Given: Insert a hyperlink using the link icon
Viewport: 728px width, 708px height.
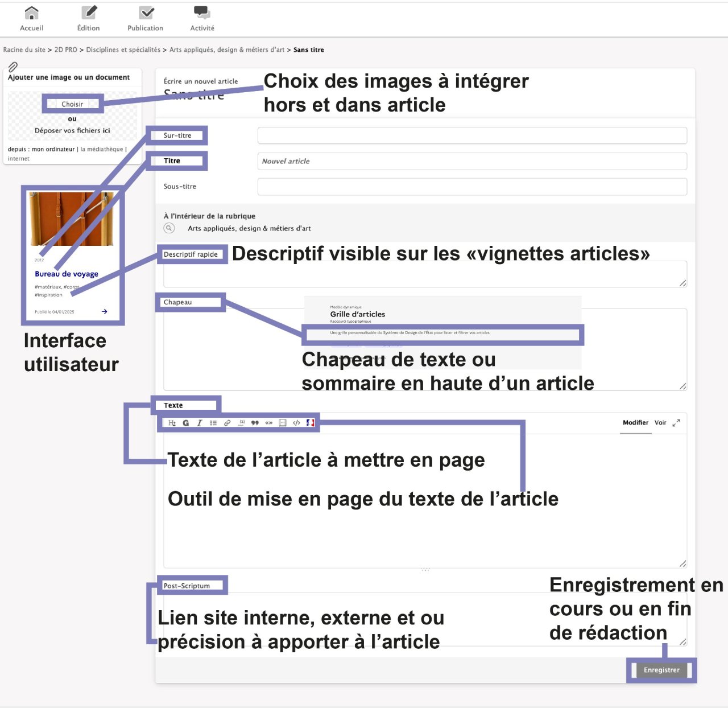Looking at the screenshot, I should coord(227,423).
